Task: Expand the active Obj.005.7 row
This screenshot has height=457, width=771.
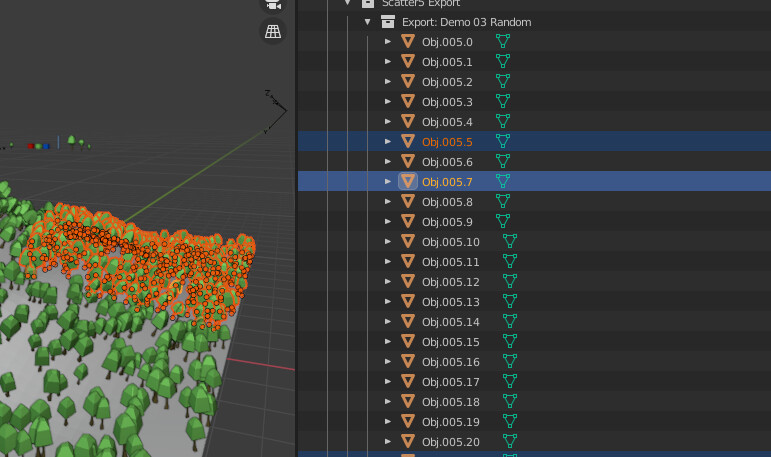Action: [x=388, y=182]
